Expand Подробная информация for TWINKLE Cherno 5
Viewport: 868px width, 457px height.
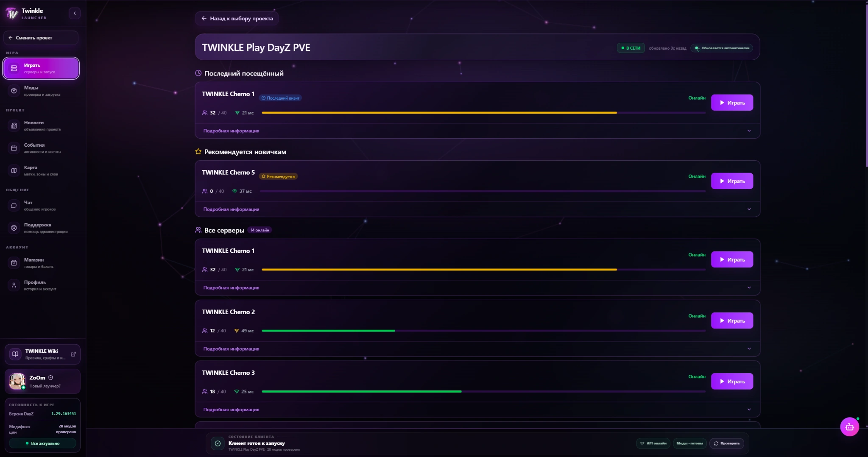(477, 209)
